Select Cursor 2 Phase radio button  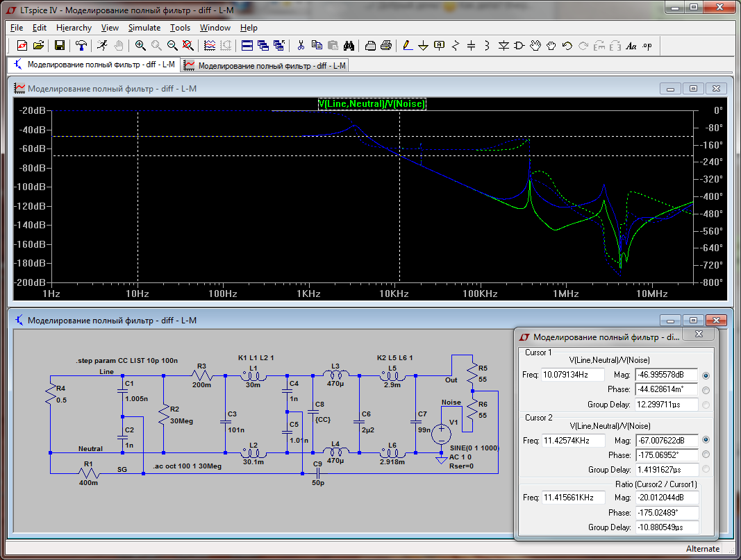coord(706,455)
